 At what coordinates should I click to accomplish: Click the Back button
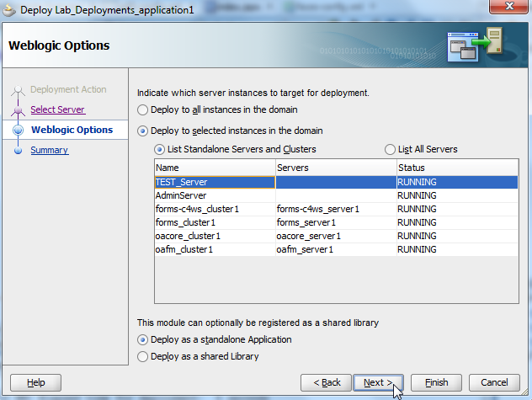coord(326,382)
